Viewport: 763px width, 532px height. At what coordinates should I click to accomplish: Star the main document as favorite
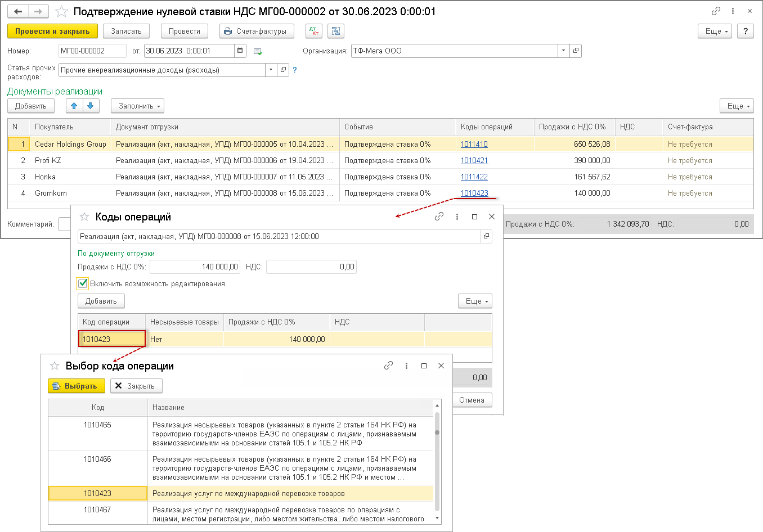coord(62,11)
